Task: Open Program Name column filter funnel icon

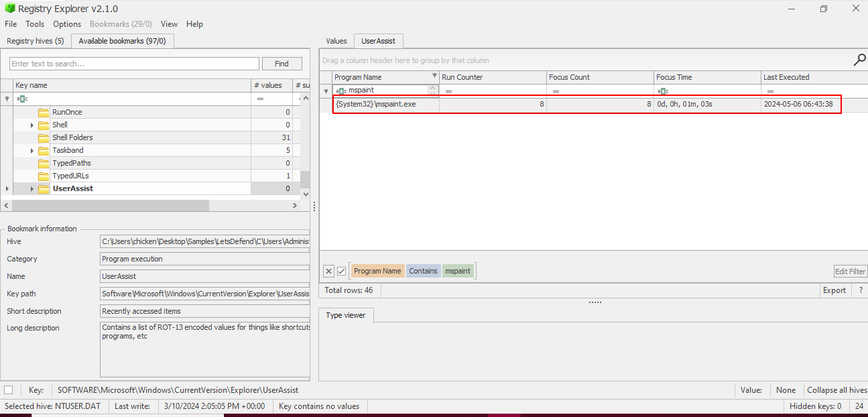Action: pos(434,76)
